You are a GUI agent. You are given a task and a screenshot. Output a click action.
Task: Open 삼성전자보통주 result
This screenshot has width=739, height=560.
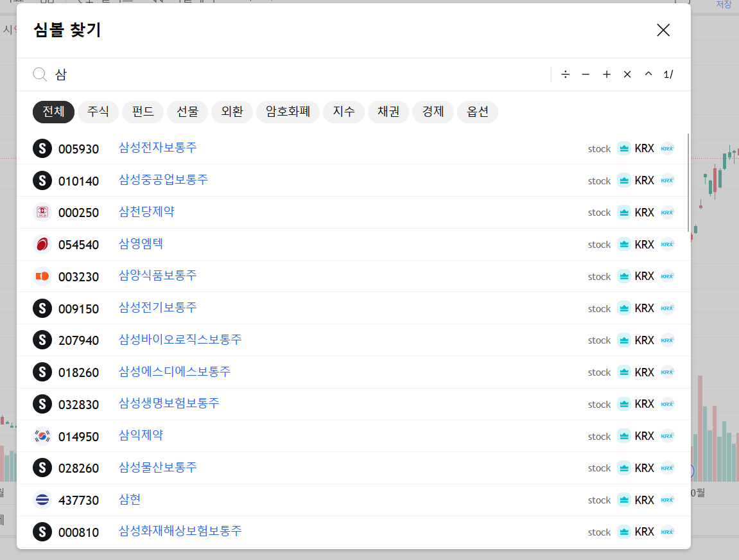point(354,148)
